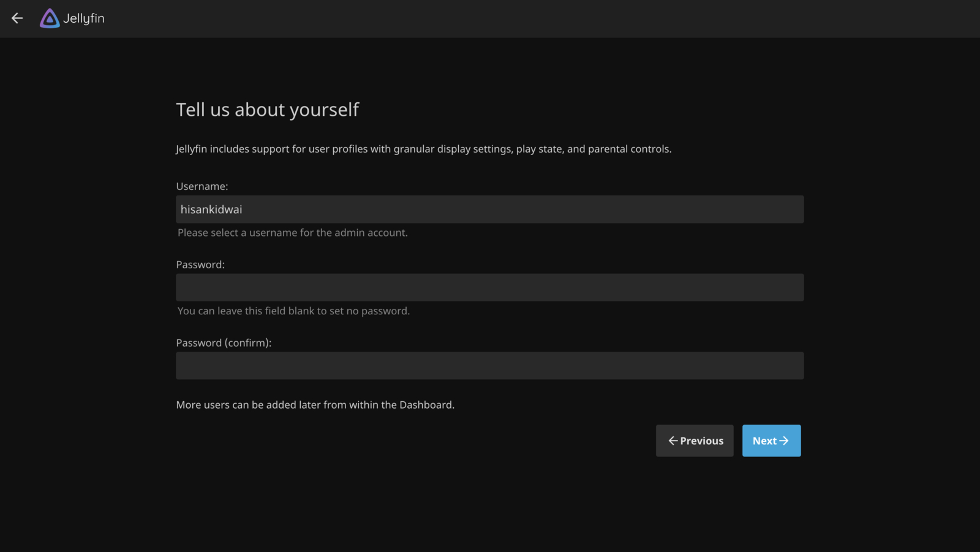Select the username text hisankidwai

(211, 209)
